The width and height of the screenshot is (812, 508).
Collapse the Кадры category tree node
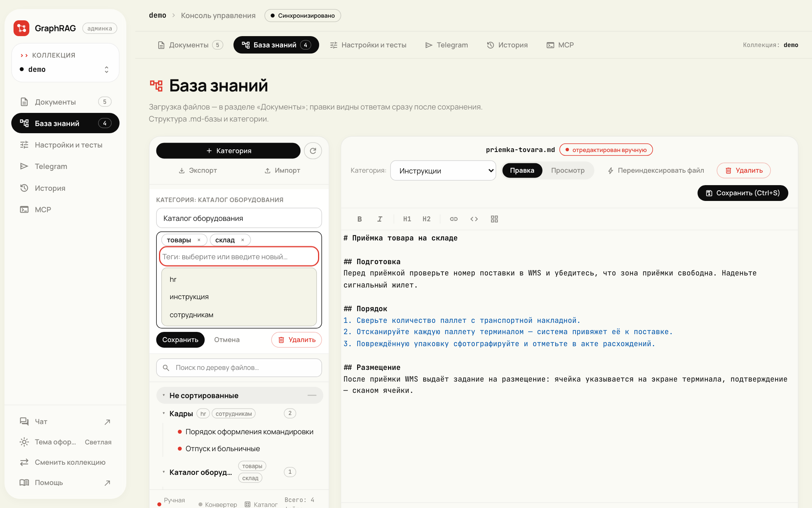(x=164, y=414)
